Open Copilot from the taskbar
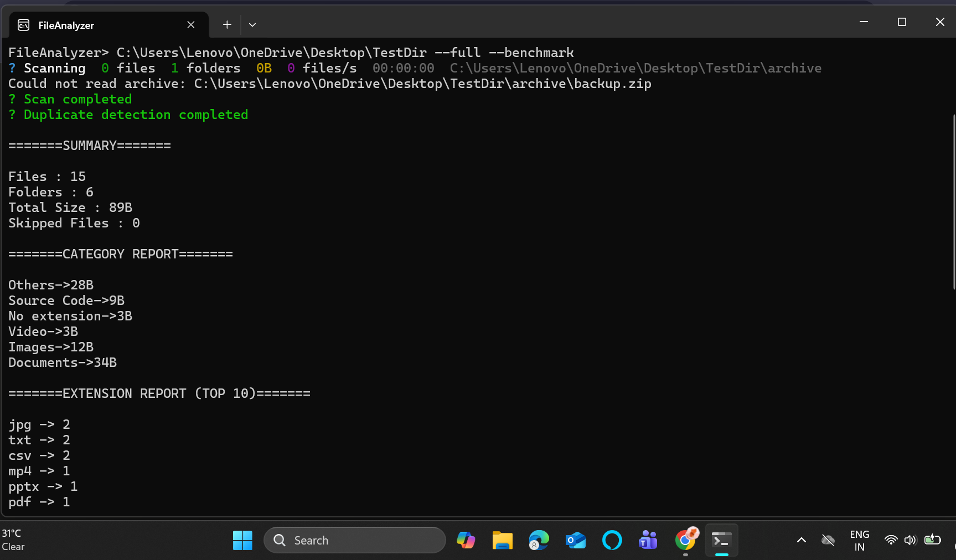This screenshot has width=956, height=560. pyautogui.click(x=466, y=540)
